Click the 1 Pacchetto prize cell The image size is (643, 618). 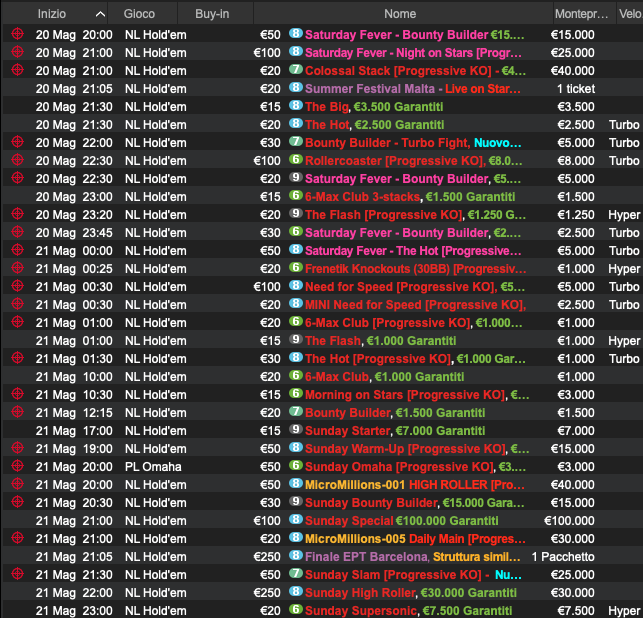[563, 557]
